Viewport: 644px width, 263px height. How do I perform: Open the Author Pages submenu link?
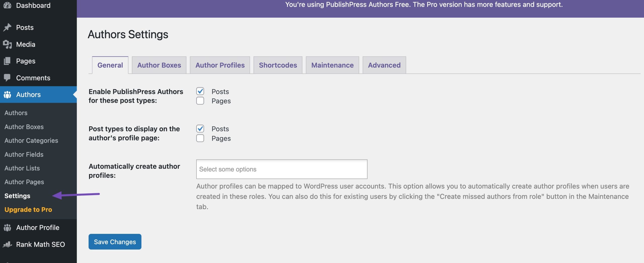point(24,182)
